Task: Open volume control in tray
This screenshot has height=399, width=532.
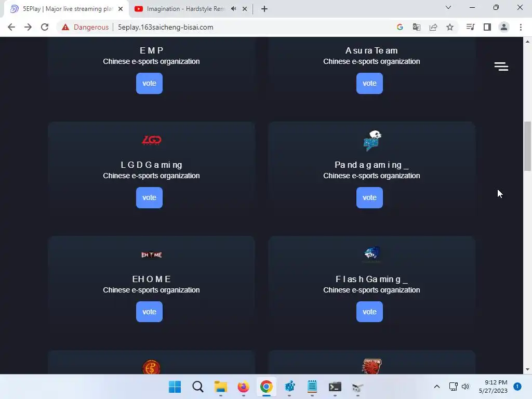Action: pyautogui.click(x=465, y=387)
